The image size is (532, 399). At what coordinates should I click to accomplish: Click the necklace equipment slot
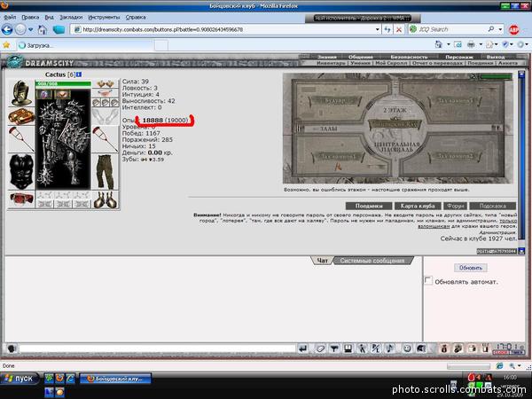pos(106,92)
